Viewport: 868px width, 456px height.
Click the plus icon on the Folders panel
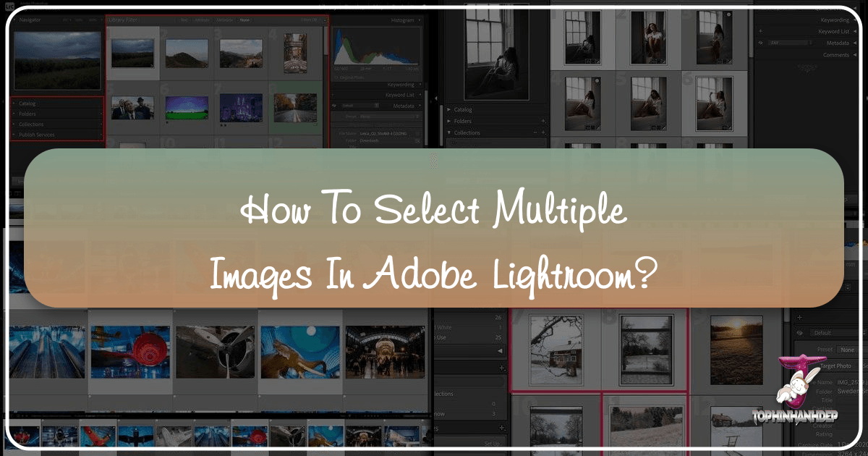(x=101, y=114)
